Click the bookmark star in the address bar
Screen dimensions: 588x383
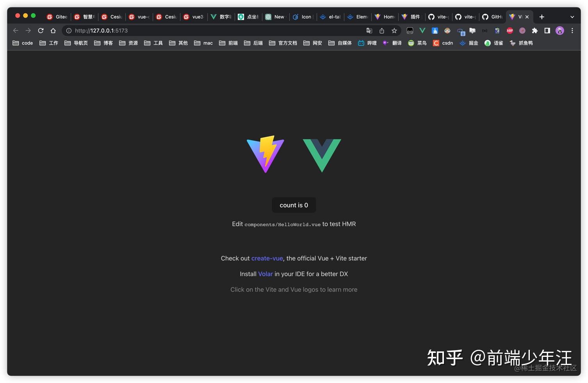tap(394, 30)
